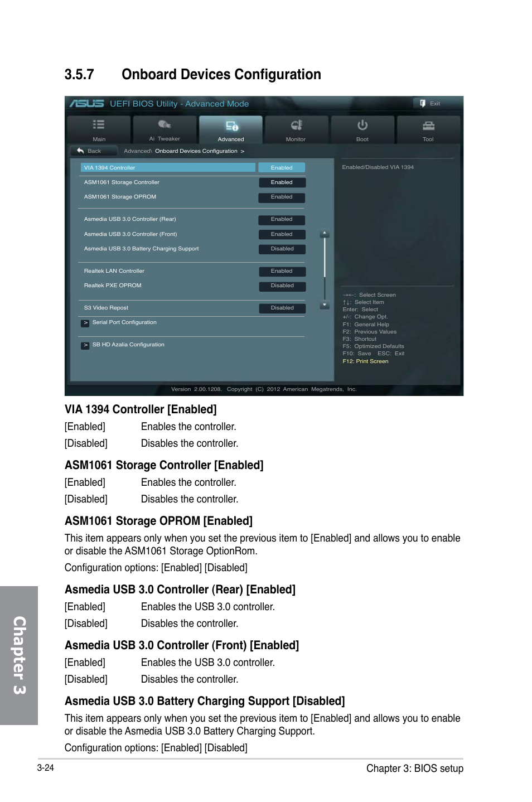Change VIA 1394 Controller Enabled value
Viewport: 532px width, 802px height.
(282, 168)
